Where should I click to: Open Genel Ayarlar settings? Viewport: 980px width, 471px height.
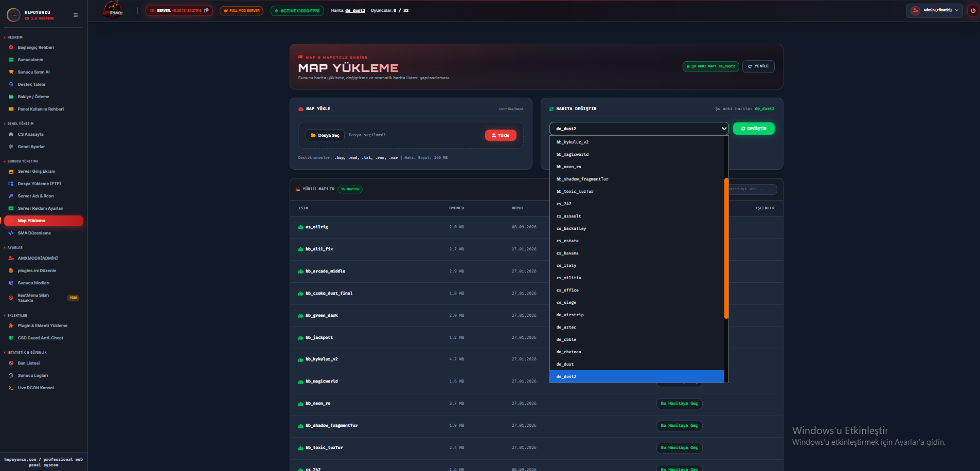coord(31,147)
